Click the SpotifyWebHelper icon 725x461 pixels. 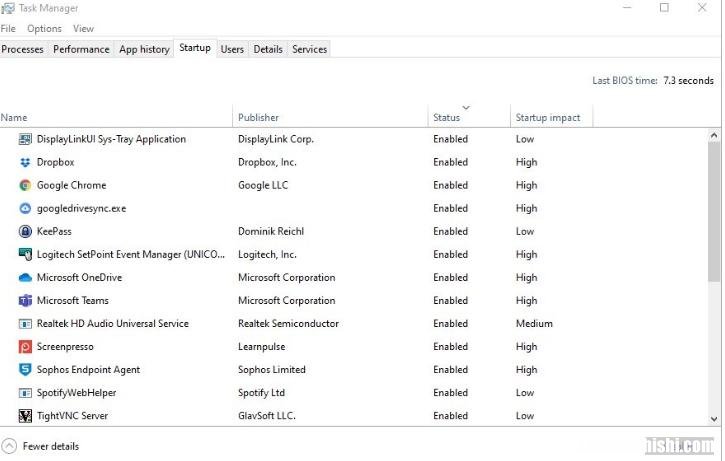(25, 393)
